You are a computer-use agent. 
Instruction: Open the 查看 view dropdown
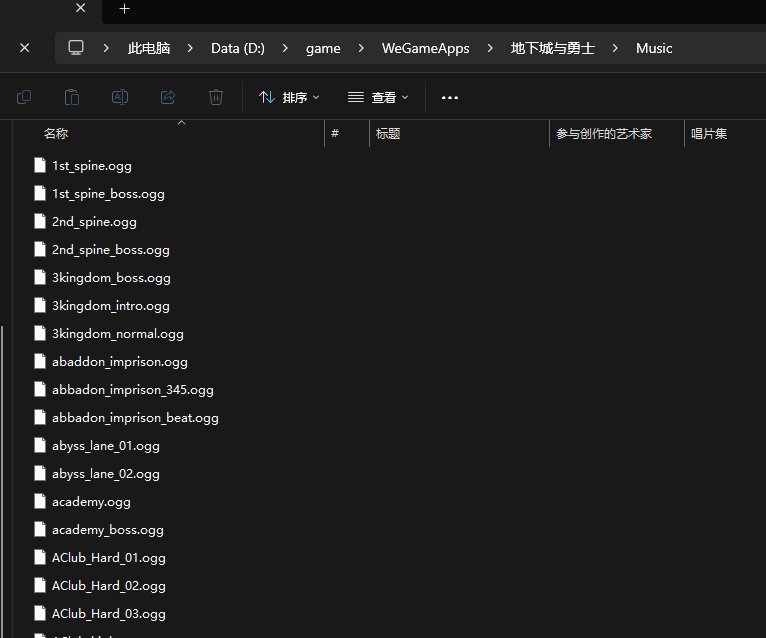(378, 97)
